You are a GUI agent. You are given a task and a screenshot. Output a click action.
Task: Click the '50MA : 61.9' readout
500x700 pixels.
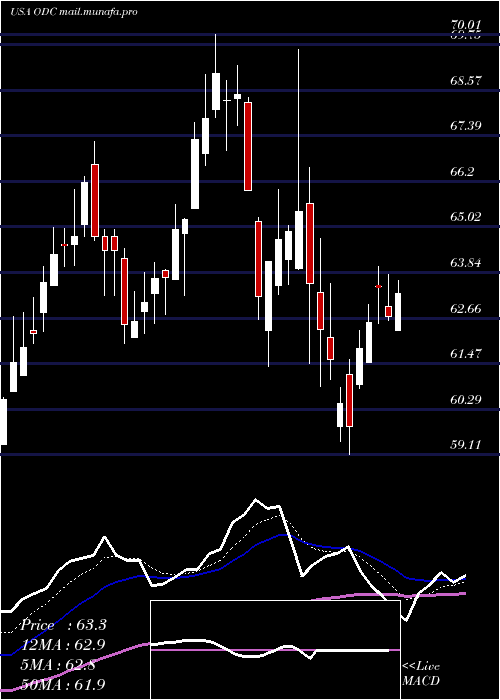63,684
